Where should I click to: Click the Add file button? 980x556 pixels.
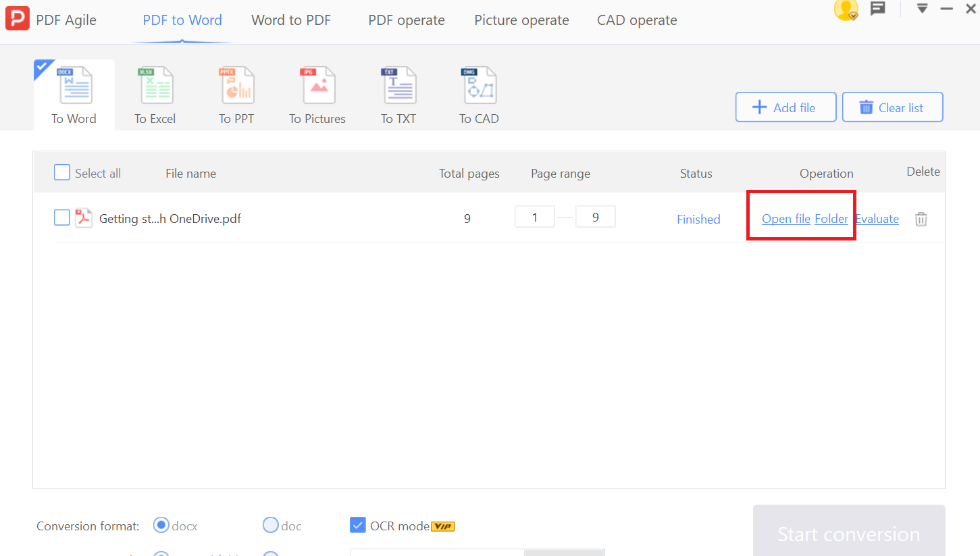click(x=786, y=107)
